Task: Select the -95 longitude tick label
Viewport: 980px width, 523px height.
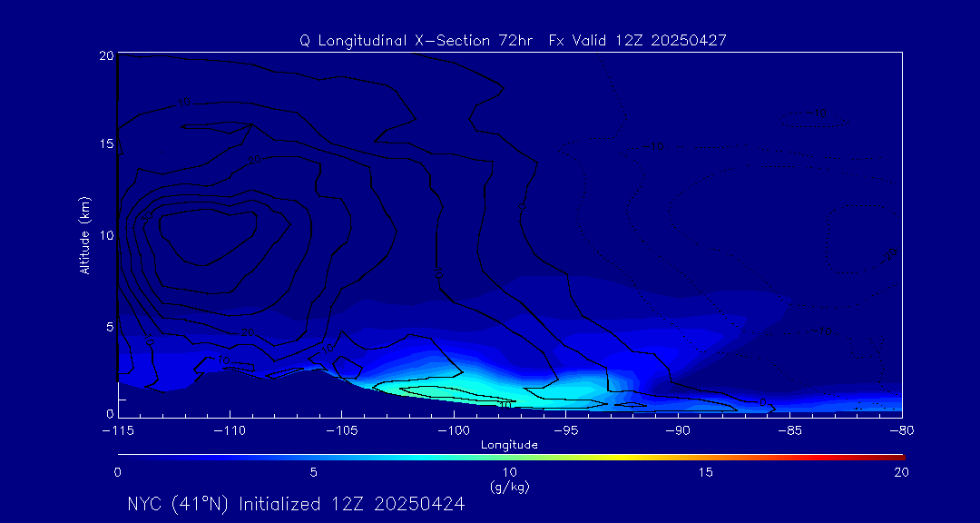Action: [565, 431]
